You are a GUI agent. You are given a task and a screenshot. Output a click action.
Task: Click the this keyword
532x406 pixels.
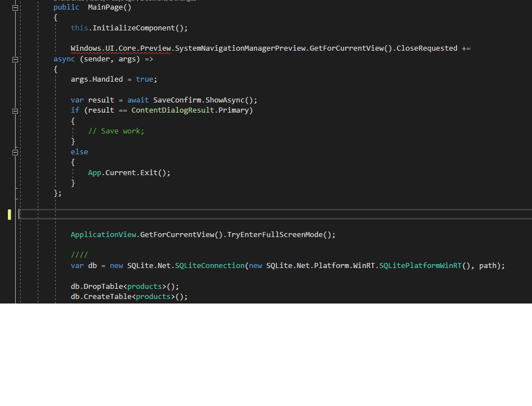[79, 28]
